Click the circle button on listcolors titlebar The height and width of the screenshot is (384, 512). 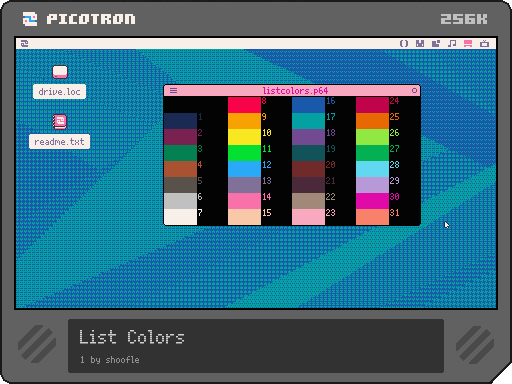pos(414,90)
